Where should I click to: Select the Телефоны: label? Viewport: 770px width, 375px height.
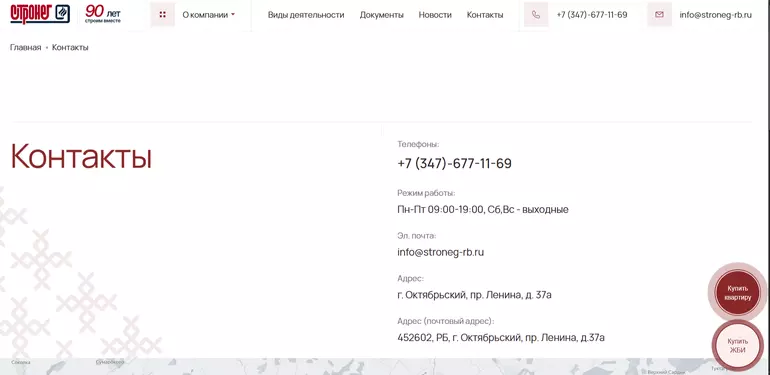tap(418, 144)
